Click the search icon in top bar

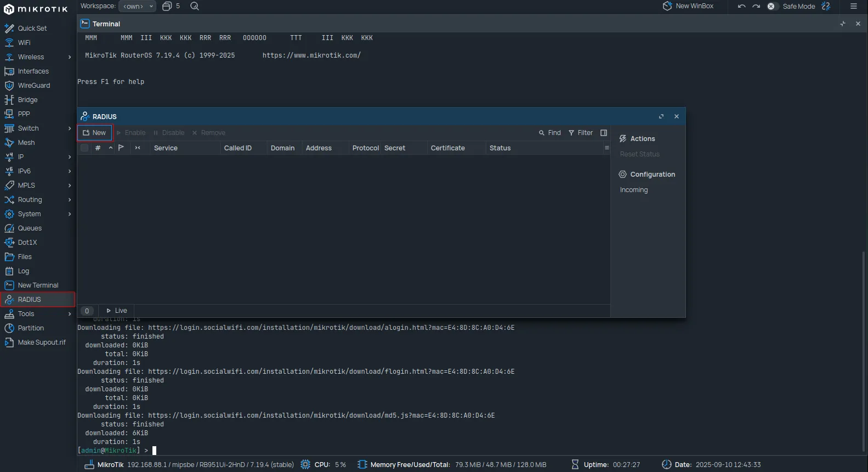tap(194, 6)
